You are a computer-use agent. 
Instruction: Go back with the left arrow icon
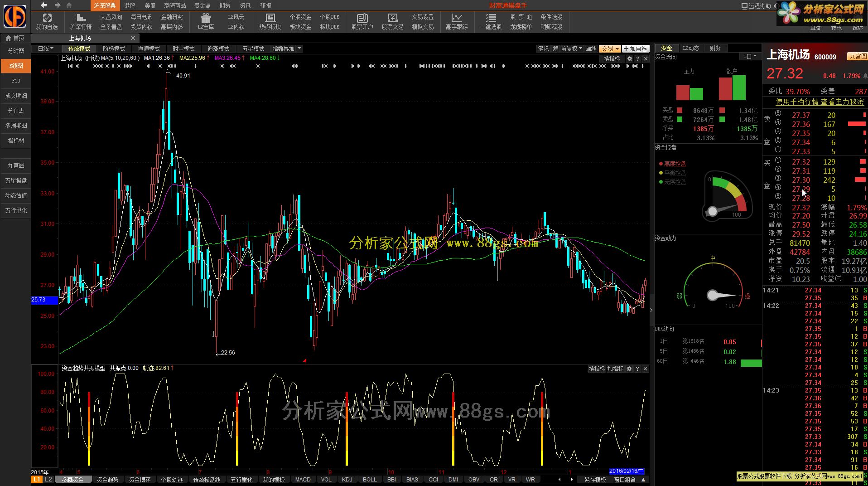tap(43, 5)
